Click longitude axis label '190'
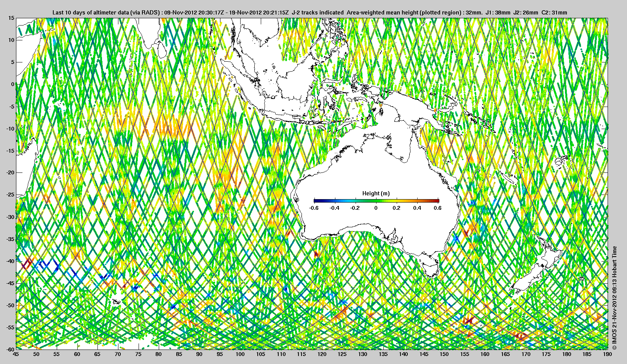Viewport: 627px width, 364px height. coord(607,354)
